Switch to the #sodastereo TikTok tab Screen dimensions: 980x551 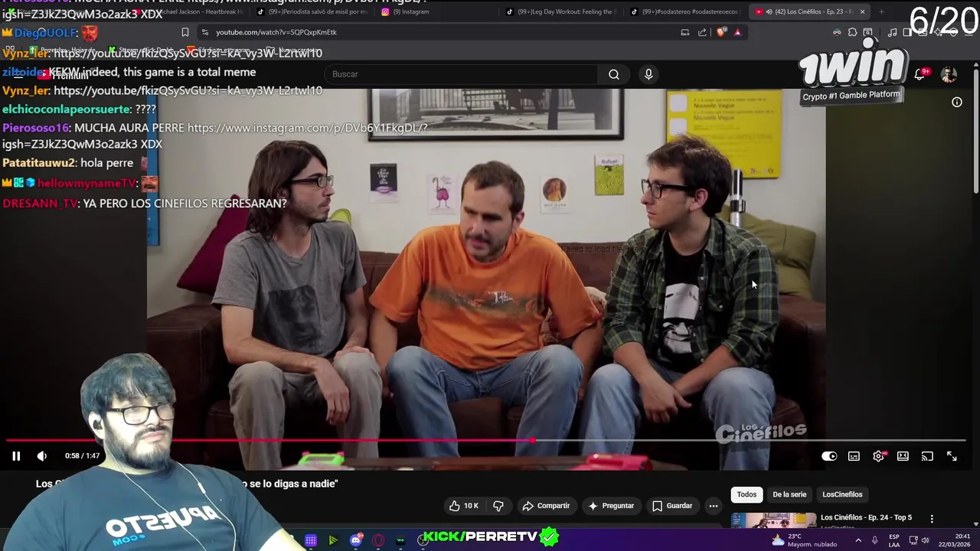(685, 11)
